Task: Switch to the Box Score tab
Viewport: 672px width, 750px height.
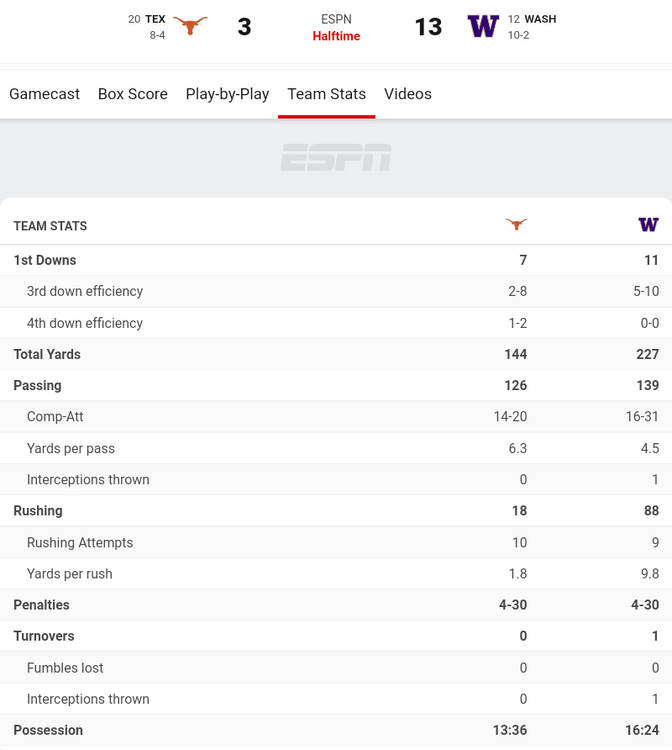Action: 133,94
